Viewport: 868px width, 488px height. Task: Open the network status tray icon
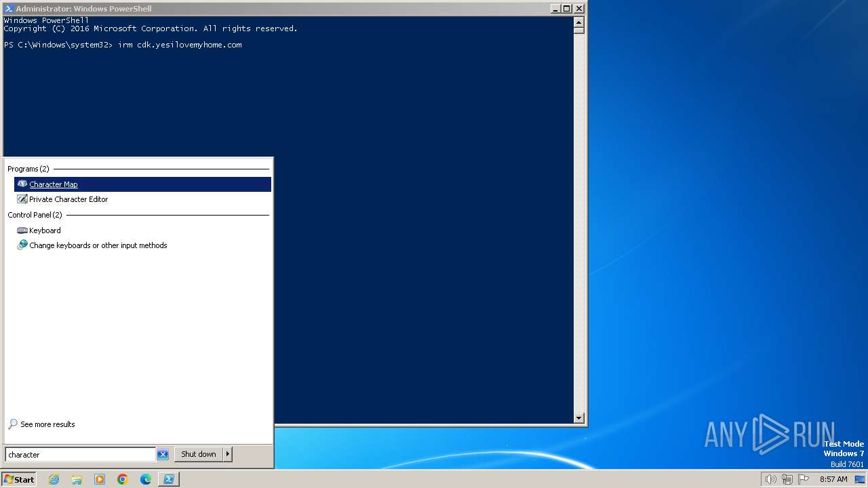tap(787, 479)
